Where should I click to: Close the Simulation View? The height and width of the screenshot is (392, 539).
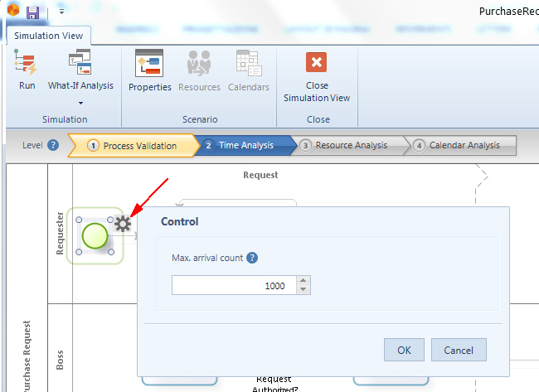click(x=317, y=76)
